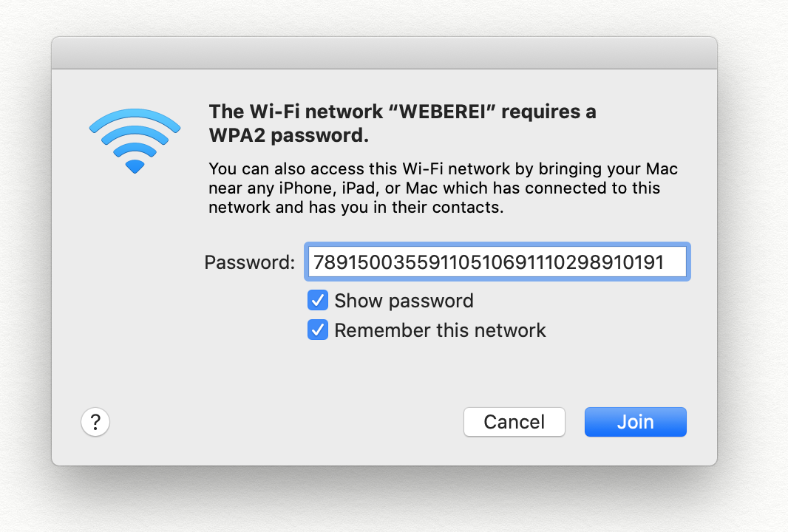Click the checkmark beside Remember this network
This screenshot has width=788, height=532.
click(x=318, y=330)
